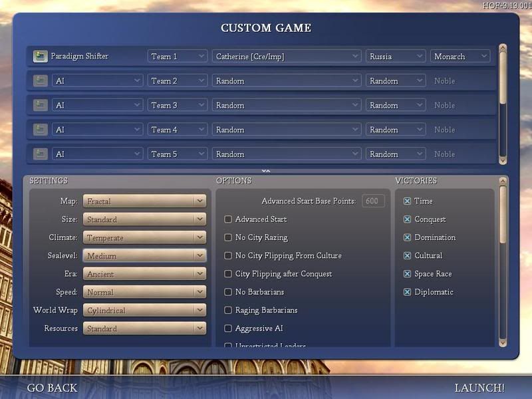Open the World Wrap dropdown showing Cylindrical
The width and height of the screenshot is (532, 399).
(x=144, y=310)
